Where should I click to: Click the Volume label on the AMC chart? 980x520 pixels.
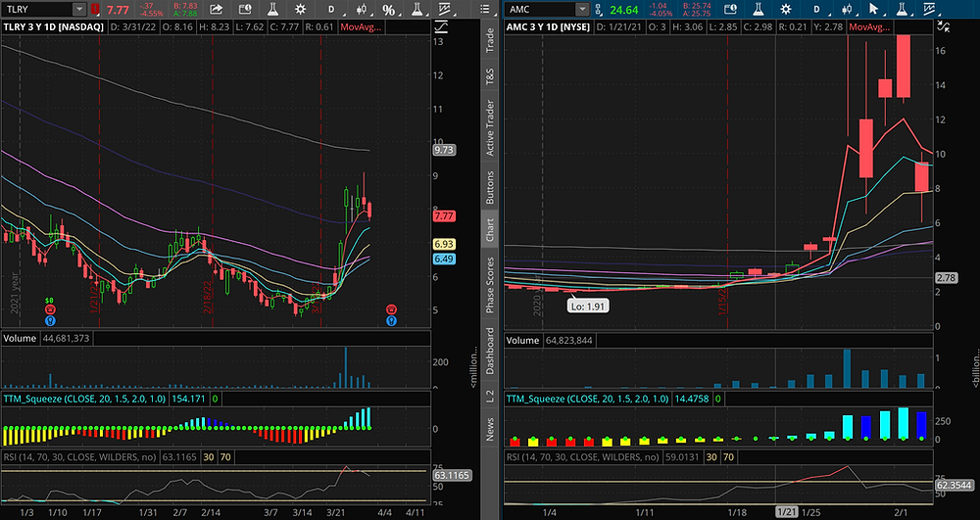[x=523, y=340]
